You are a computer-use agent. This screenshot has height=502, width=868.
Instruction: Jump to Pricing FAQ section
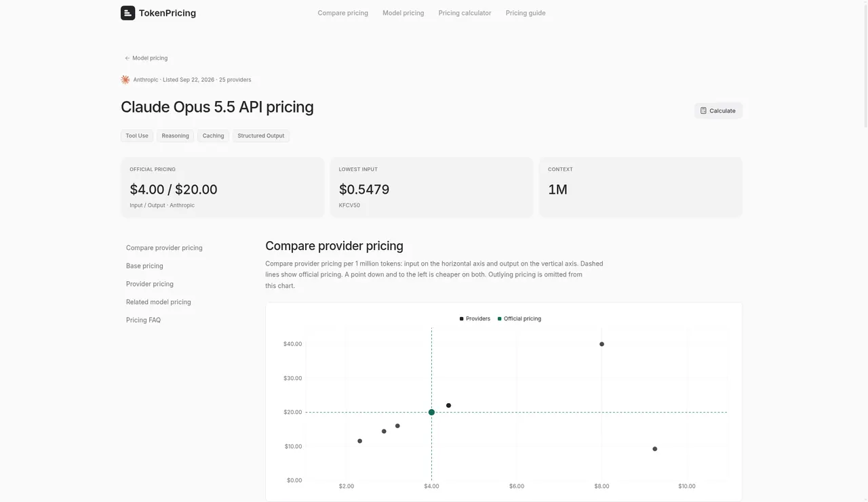(143, 320)
